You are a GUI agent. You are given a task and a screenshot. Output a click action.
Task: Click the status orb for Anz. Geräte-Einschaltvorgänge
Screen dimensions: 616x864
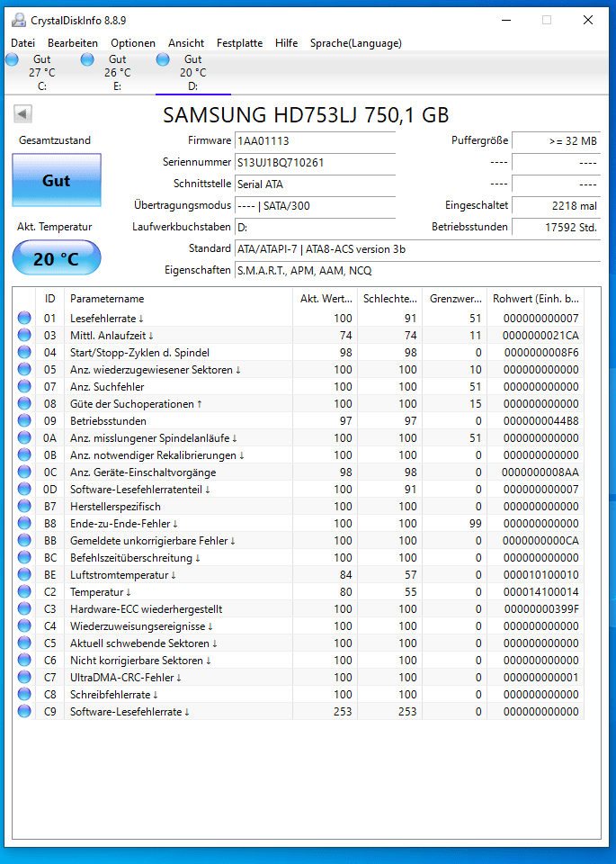pos(24,472)
